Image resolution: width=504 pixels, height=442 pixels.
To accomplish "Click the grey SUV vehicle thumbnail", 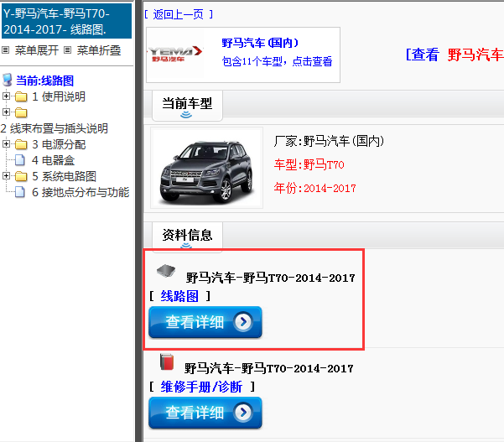I will click(206, 168).
